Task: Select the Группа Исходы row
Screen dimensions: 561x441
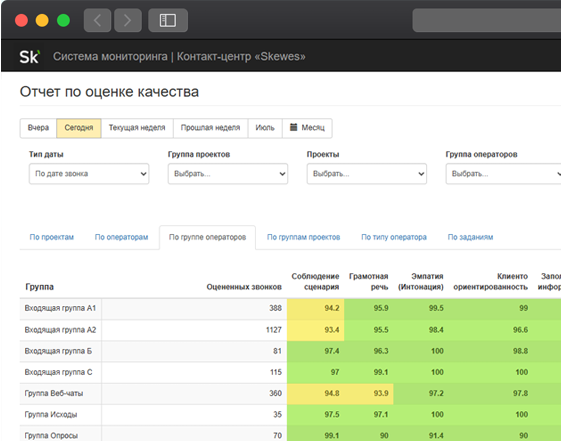Action: 290,415
